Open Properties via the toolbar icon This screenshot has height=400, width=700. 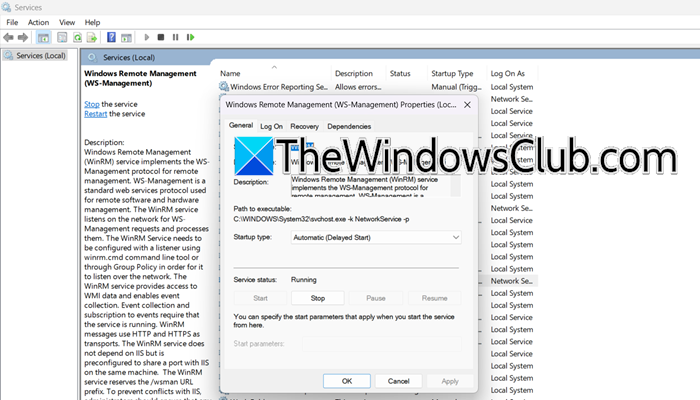[62, 38]
